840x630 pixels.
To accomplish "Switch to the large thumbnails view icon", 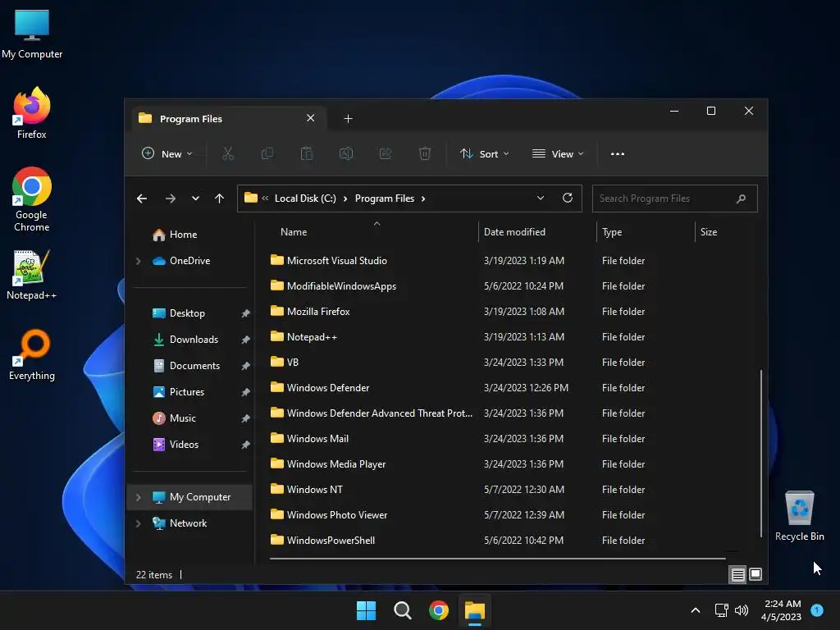I will click(756, 575).
